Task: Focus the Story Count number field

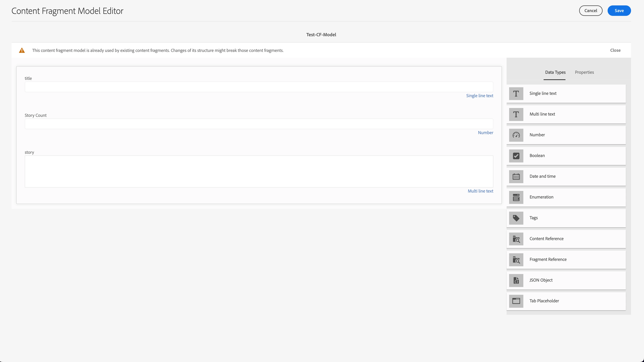Action: 259,124
